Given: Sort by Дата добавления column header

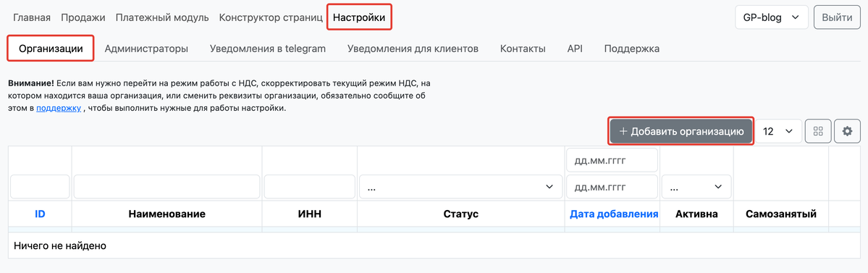Looking at the screenshot, I should point(614,214).
